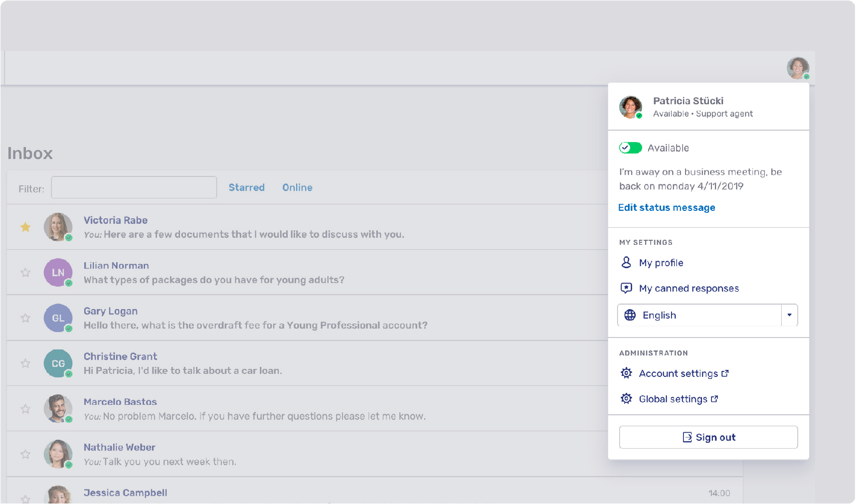Open Christine Grant's CG avatar
The width and height of the screenshot is (856, 504).
tap(58, 363)
